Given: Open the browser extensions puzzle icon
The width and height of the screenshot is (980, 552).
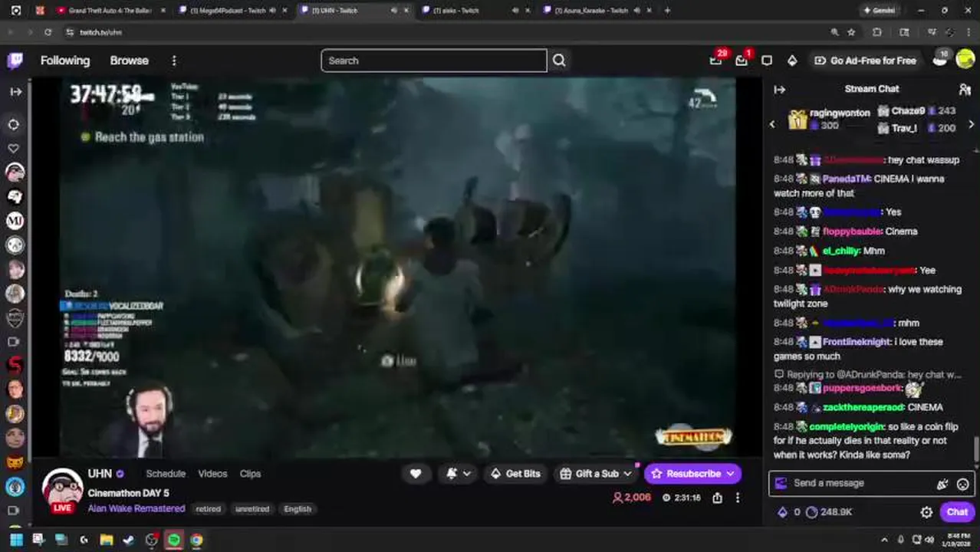Looking at the screenshot, I should click(877, 32).
